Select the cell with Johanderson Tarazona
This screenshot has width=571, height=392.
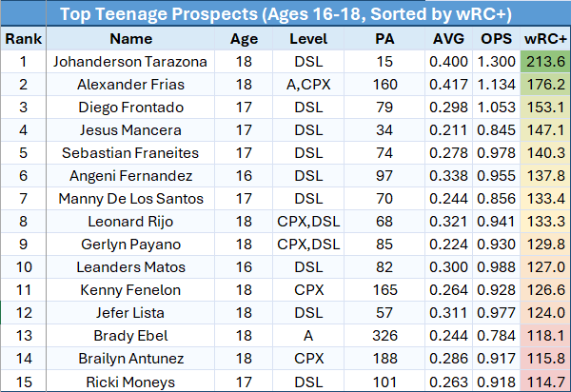coord(130,62)
